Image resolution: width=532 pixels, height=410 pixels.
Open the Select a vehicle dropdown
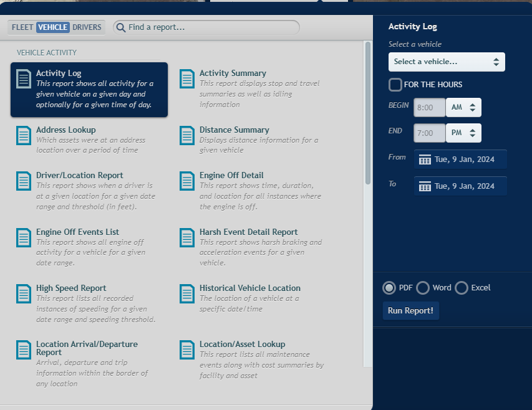[446, 62]
